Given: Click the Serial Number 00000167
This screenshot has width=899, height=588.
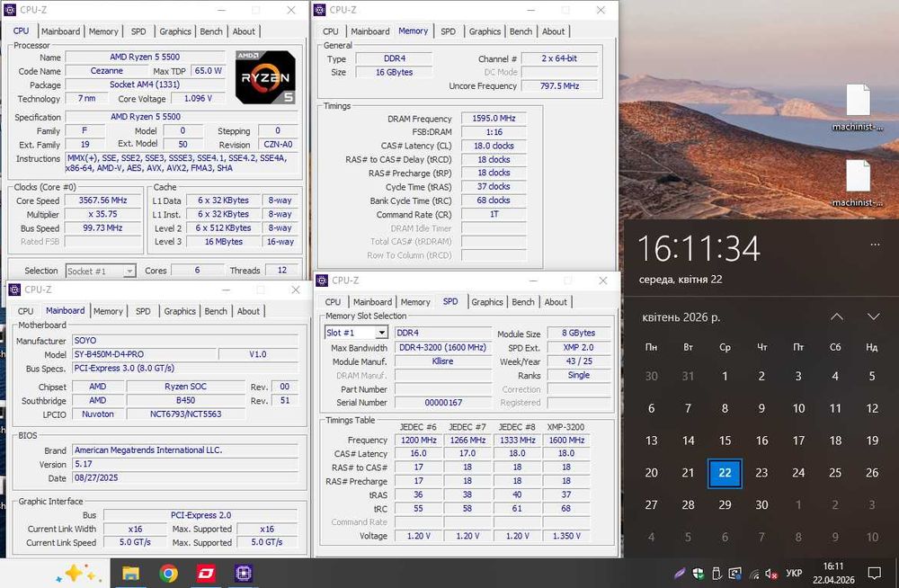Looking at the screenshot, I should (x=442, y=402).
